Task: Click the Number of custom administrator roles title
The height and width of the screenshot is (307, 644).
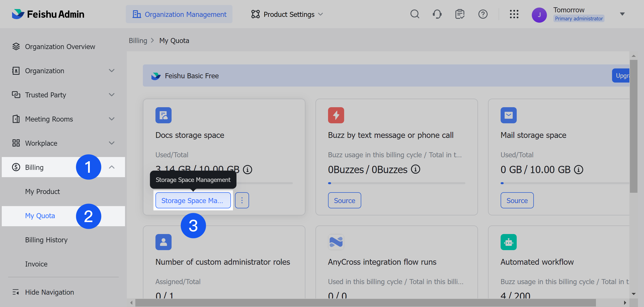Action: point(223,262)
